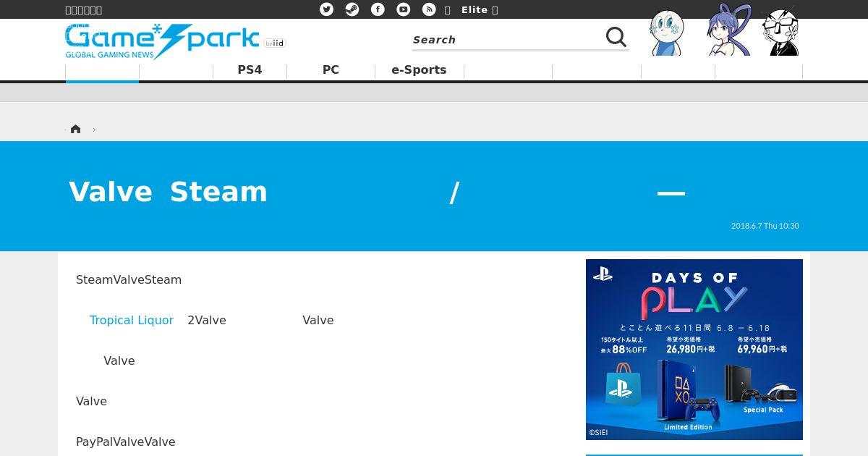868x456 pixels.
Task: Select the PS4 navigation tab
Action: coord(250,70)
